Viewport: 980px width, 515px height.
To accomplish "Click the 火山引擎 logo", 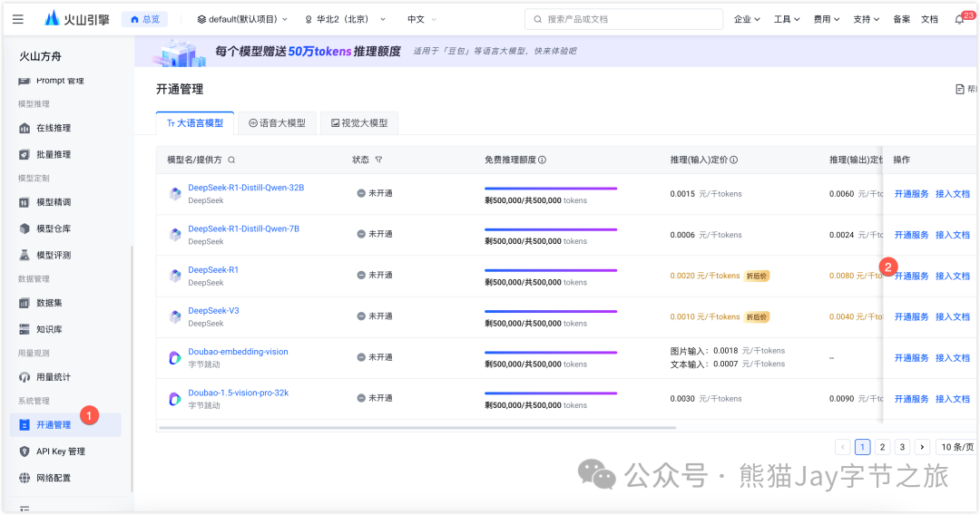I will click(77, 19).
